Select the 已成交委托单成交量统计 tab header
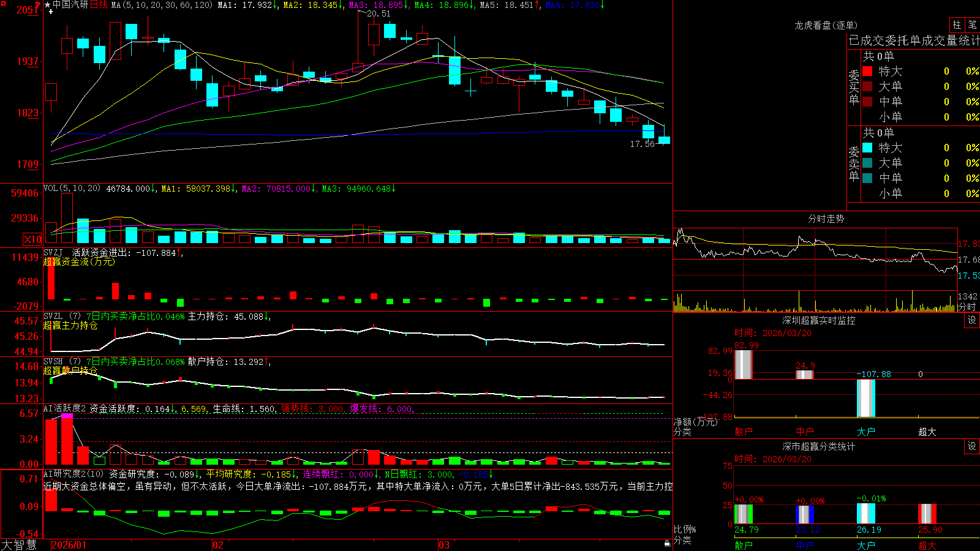This screenshot has width=980, height=551. coord(914,40)
